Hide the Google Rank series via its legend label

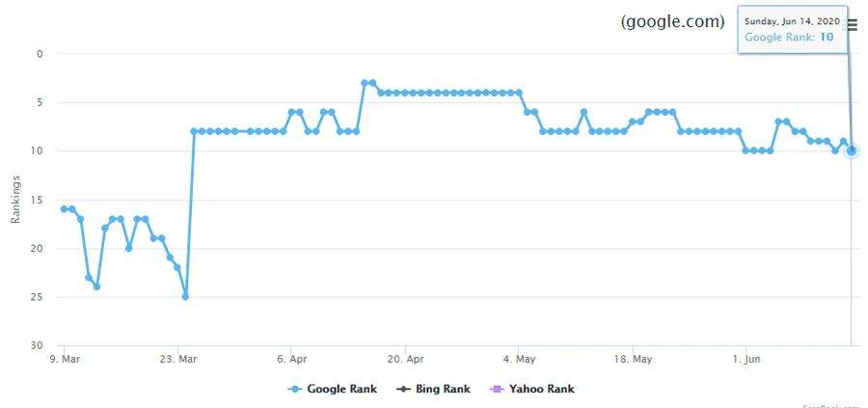pyautogui.click(x=341, y=389)
